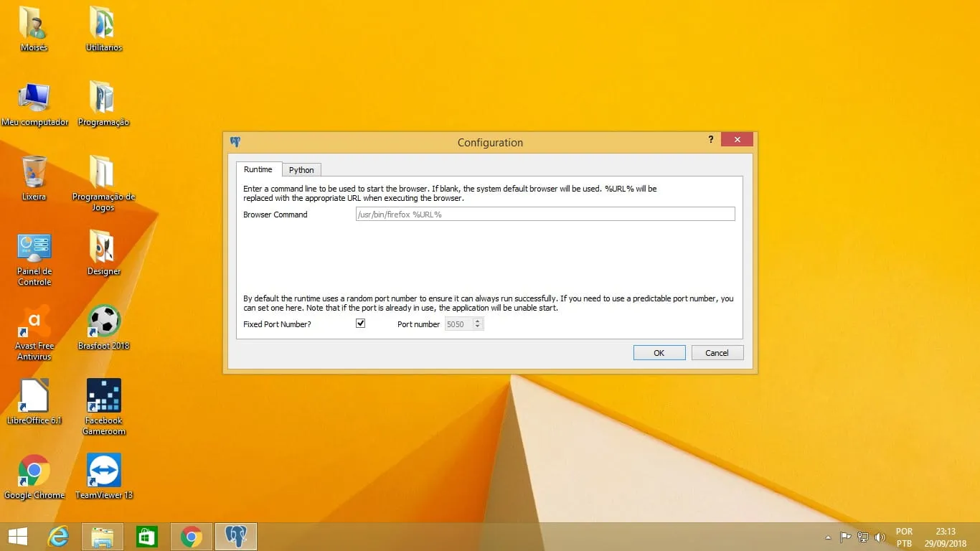The image size is (980, 551).
Task: Click the volume speaker tray icon
Action: (x=880, y=537)
